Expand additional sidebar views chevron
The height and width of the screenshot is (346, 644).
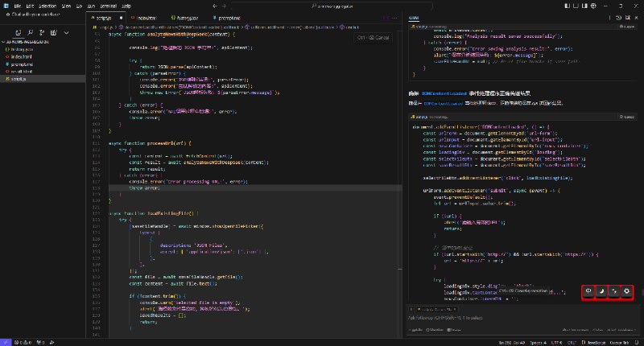pos(66,32)
